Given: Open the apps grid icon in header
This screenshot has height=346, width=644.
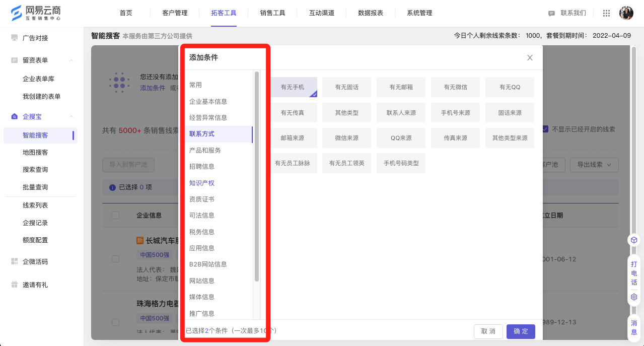Looking at the screenshot, I should click(x=606, y=13).
